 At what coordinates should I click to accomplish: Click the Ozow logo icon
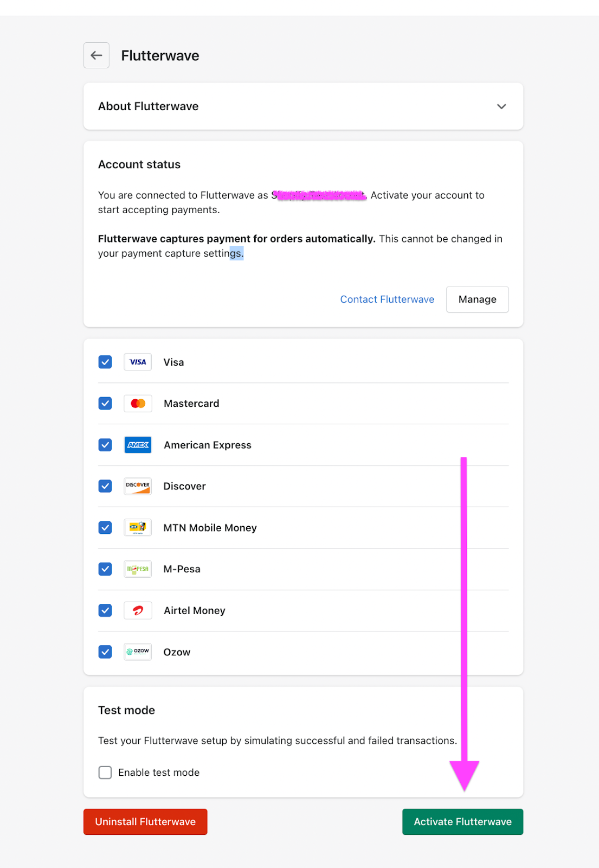138,652
